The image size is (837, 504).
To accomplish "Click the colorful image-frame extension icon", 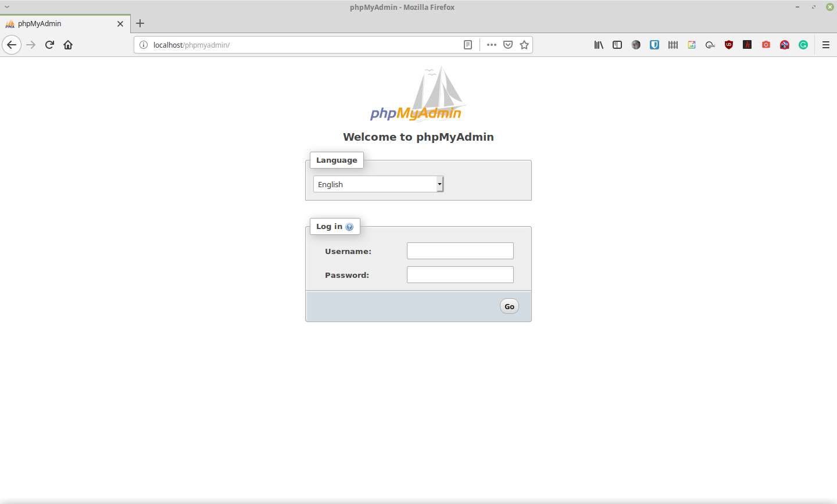I will pyautogui.click(x=692, y=45).
